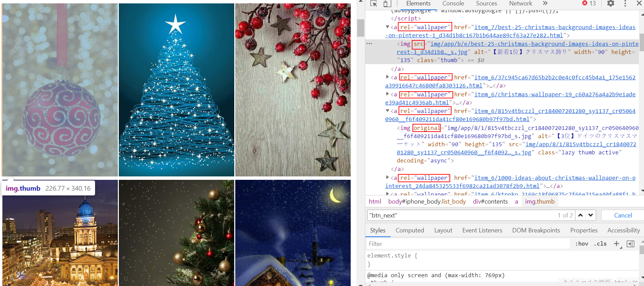This screenshot has height=286, width=644.
Task: Open DevTools settings gear
Action: click(610, 3)
